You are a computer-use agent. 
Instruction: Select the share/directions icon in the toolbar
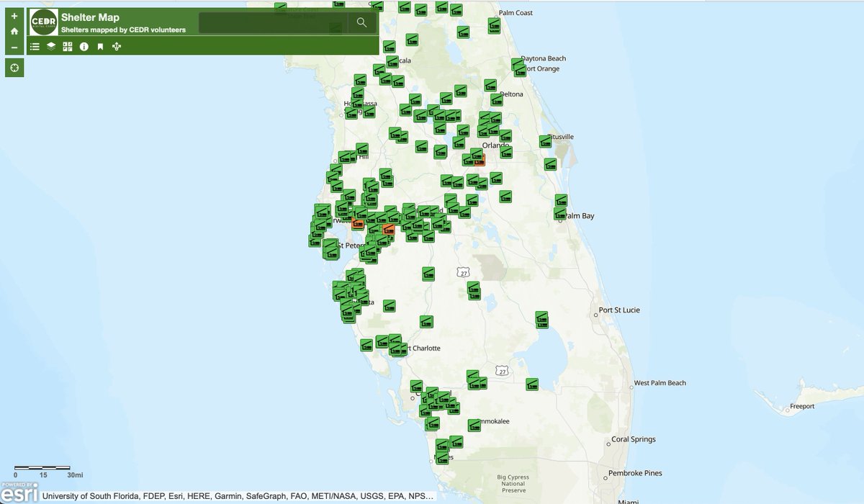[117, 46]
